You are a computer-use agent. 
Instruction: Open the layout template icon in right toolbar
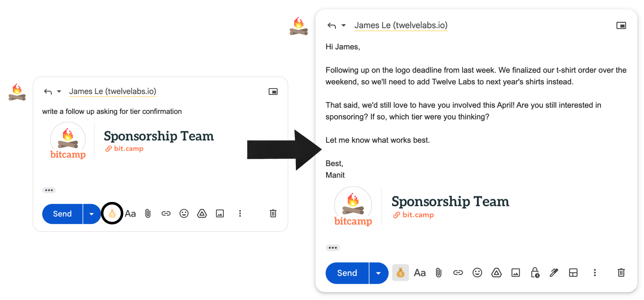pos(573,273)
